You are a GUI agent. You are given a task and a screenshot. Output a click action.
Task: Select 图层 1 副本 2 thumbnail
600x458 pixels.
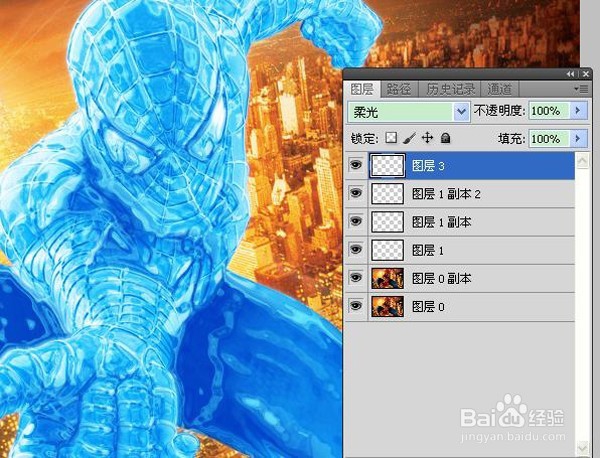point(387,193)
